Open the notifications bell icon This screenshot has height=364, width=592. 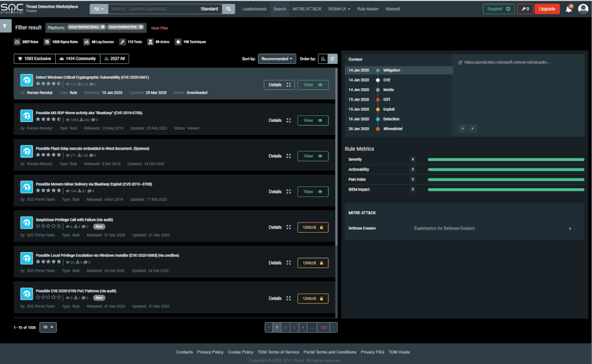pyautogui.click(x=568, y=9)
